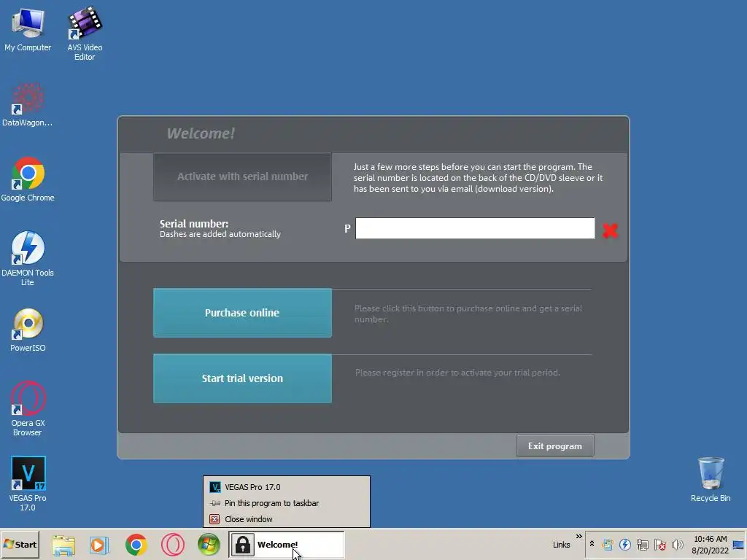Click the serial number input field
The image size is (747, 560).
tap(475, 228)
